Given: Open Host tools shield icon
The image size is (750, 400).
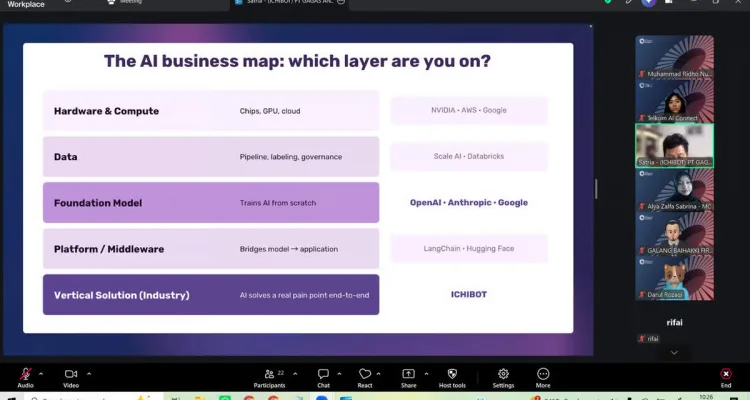Looking at the screenshot, I should 452,374.
